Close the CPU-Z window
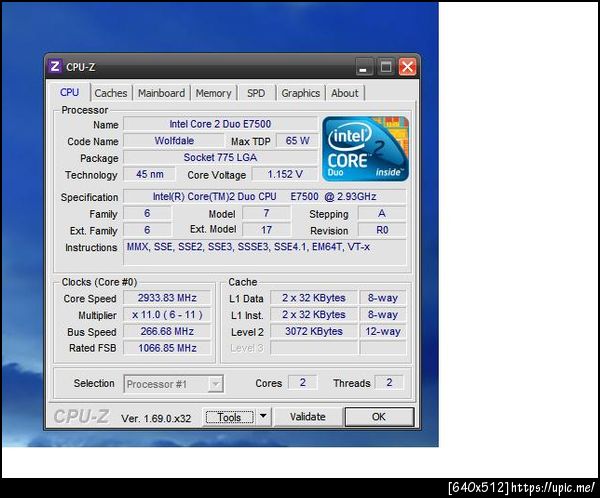The image size is (600, 498). point(408,67)
